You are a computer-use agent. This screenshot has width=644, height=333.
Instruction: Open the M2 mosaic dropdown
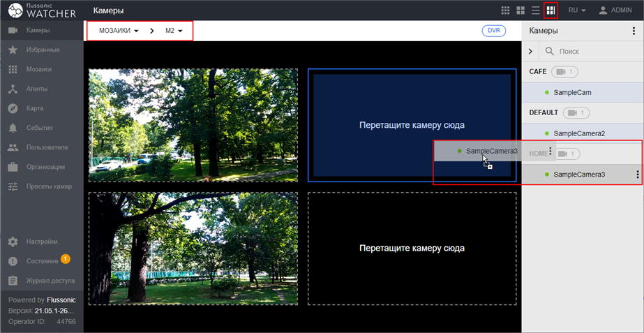[x=174, y=31]
